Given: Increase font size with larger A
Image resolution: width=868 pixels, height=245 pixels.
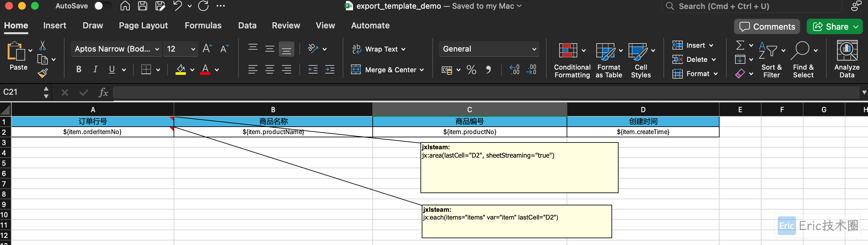Looking at the screenshot, I should (207, 49).
